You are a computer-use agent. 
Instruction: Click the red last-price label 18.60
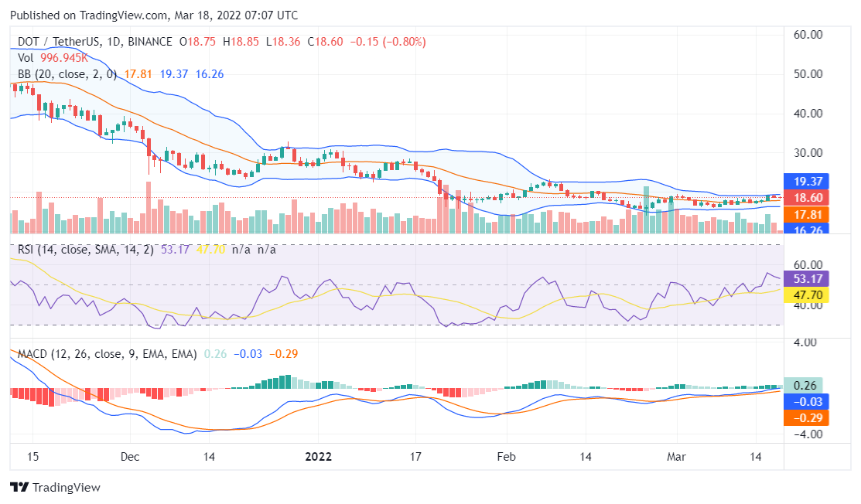[x=808, y=198]
